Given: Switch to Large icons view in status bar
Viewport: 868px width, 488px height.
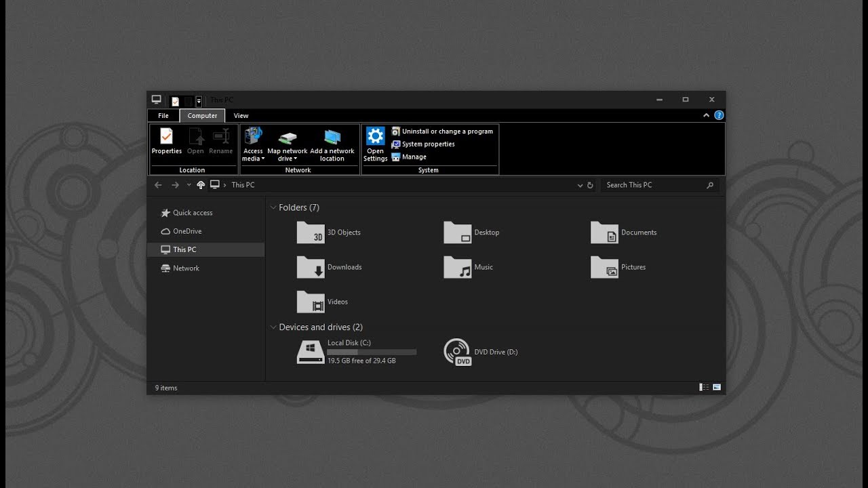Looking at the screenshot, I should coord(717,388).
